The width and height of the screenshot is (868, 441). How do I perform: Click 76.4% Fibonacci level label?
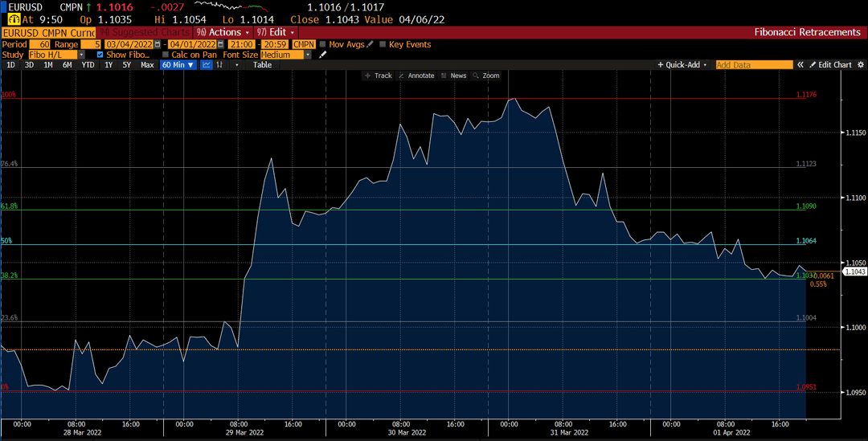pos(9,164)
